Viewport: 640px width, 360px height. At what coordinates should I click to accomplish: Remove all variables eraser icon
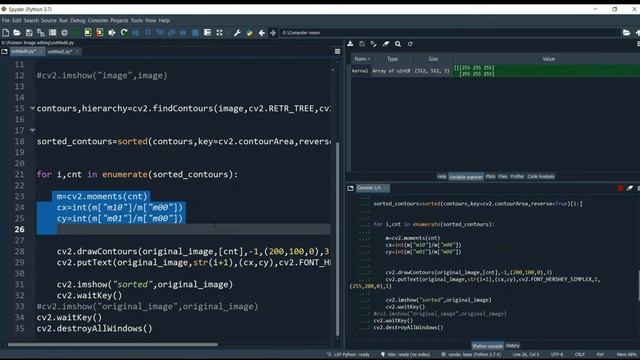click(x=386, y=44)
